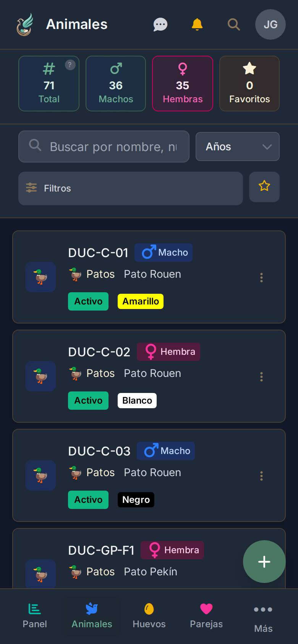The image size is (298, 644).
Task: Click the Favoritos stat card
Action: (x=249, y=84)
